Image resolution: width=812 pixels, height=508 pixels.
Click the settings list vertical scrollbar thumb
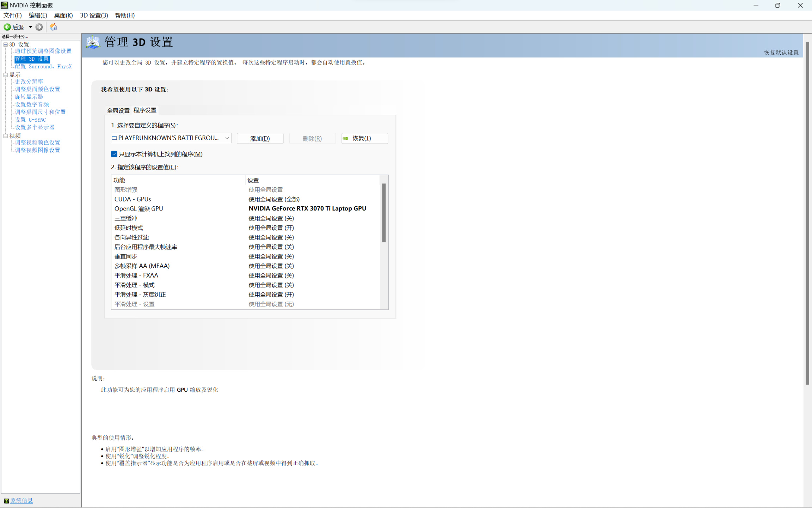click(384, 213)
